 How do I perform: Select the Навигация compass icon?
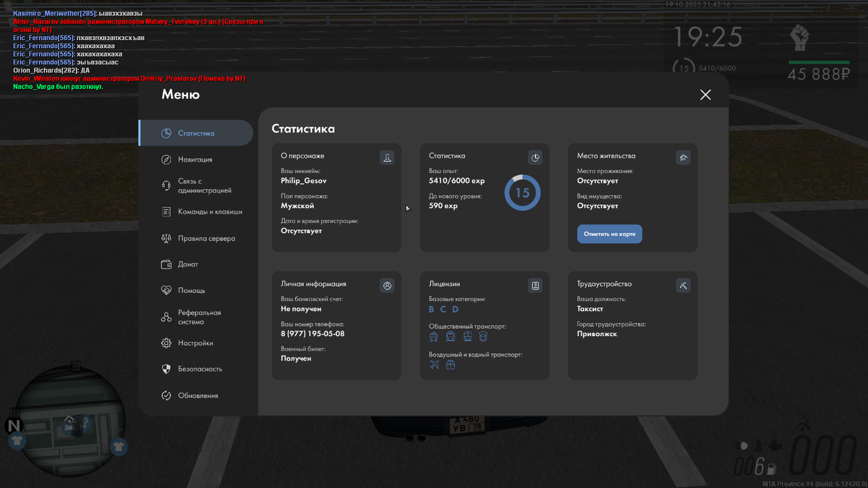pos(165,159)
